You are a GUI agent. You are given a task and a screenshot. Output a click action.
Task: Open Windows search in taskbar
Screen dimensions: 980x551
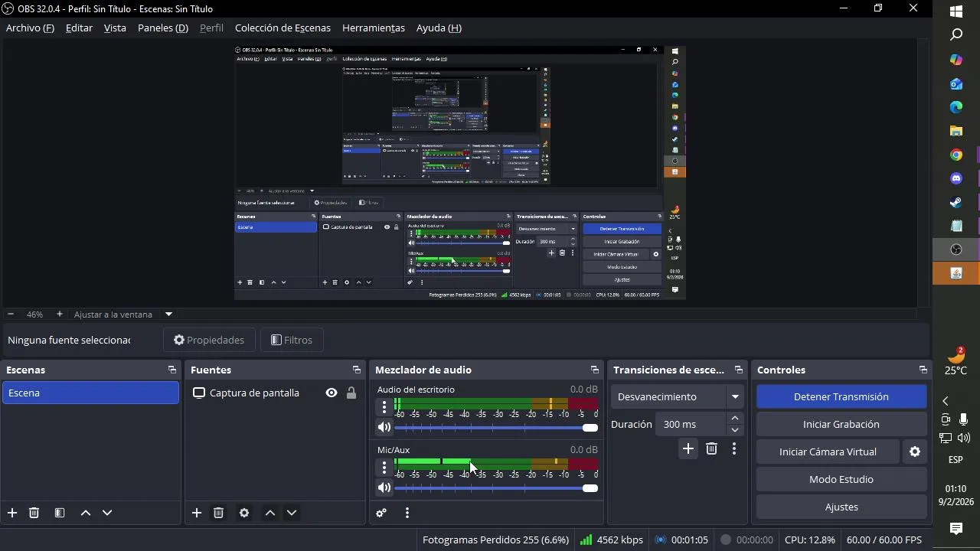click(956, 35)
